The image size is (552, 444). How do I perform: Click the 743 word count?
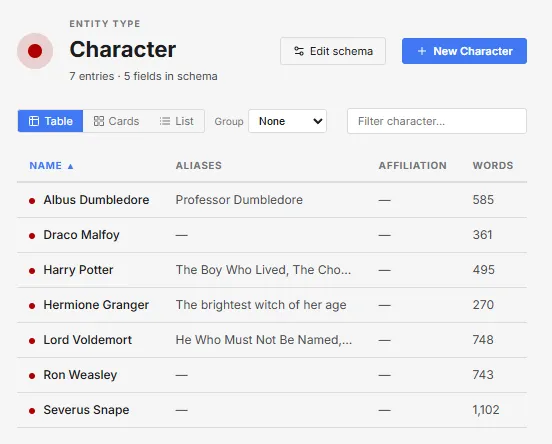click(x=483, y=375)
